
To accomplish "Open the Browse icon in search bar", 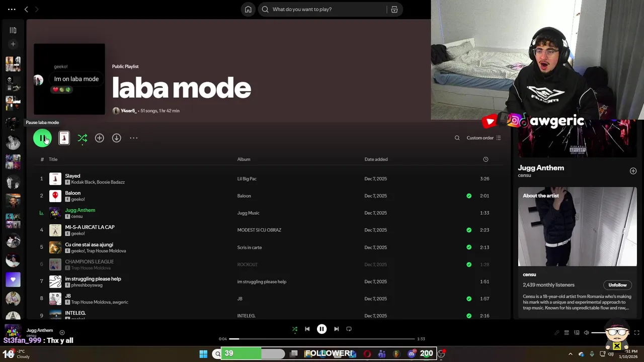I will click(x=394, y=9).
